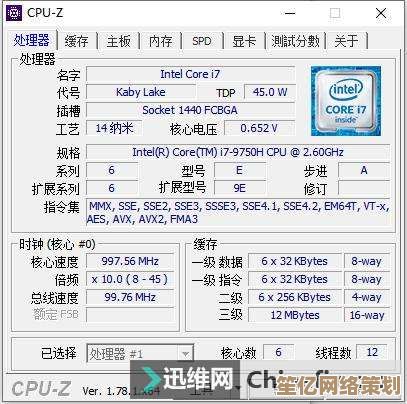Click the CPU-Z app icon in title bar
Screen dimensions: 407x404
click(14, 13)
